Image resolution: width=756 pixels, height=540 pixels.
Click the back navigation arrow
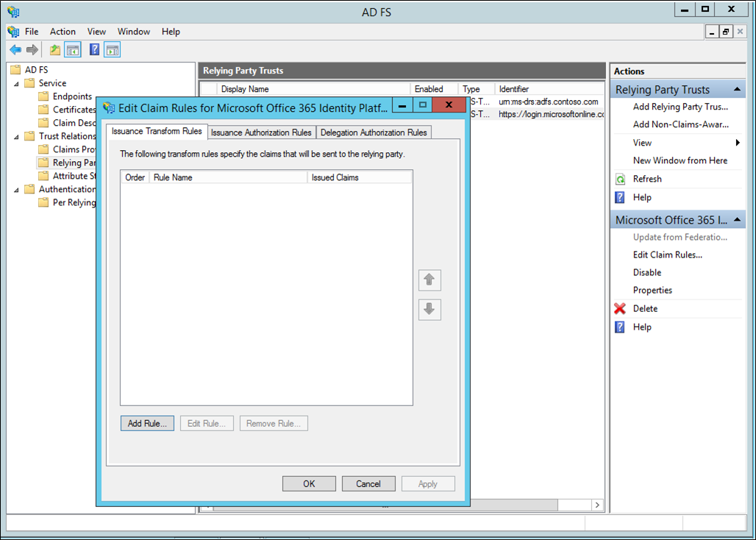point(15,49)
